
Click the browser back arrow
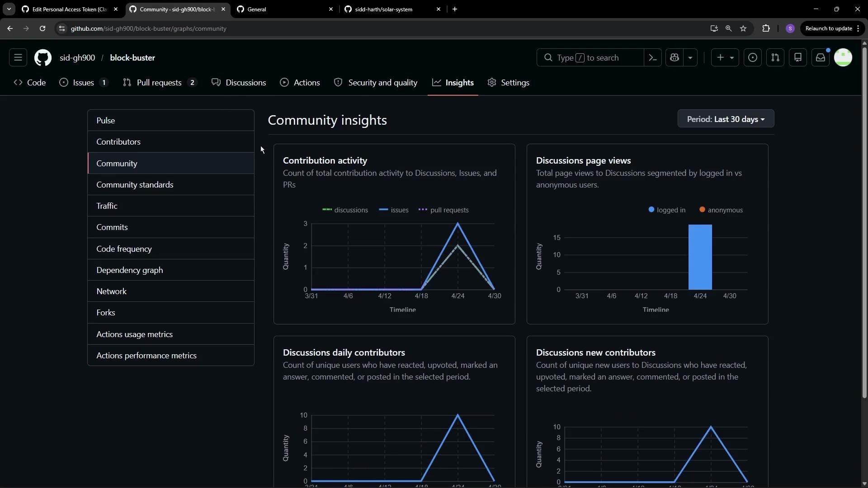(10, 28)
